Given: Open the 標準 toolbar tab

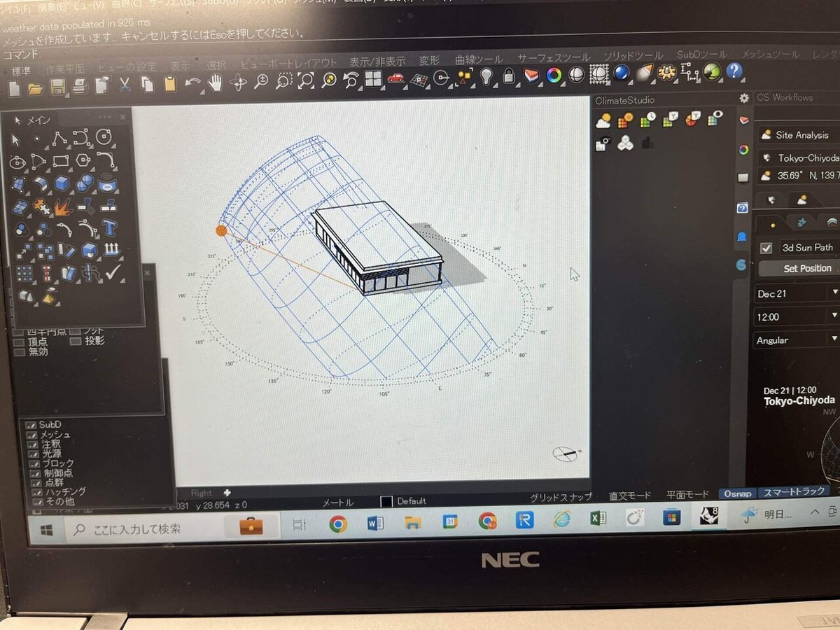Looking at the screenshot, I should coord(22,71).
